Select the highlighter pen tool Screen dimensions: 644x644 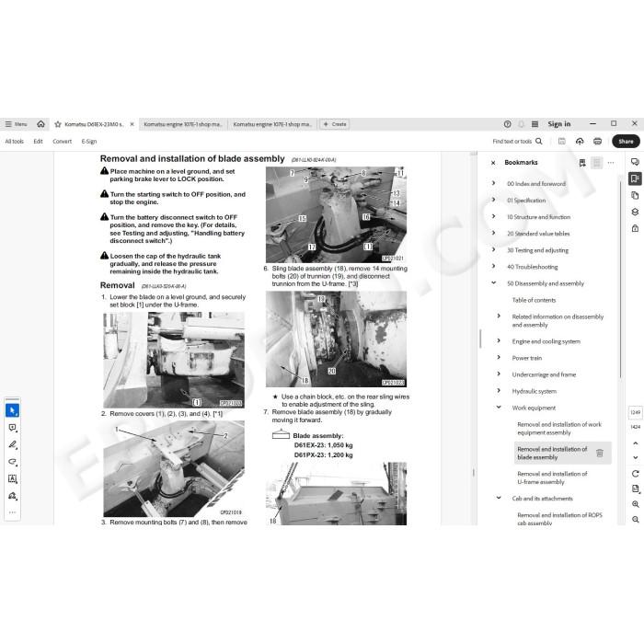point(12,444)
